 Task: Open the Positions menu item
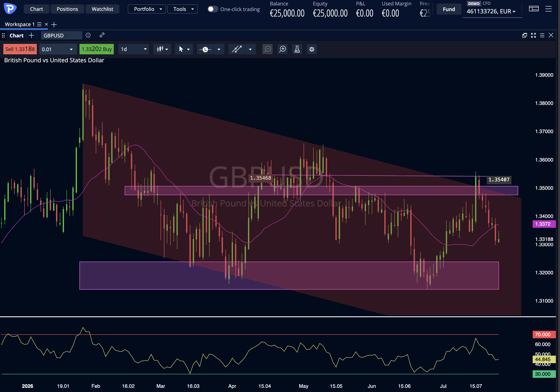coord(67,9)
